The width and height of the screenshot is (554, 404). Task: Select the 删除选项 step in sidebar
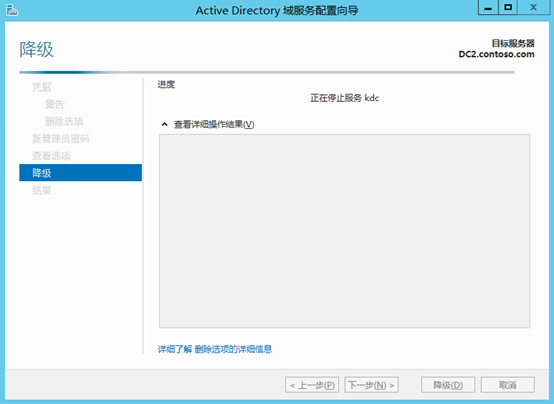click(x=64, y=121)
